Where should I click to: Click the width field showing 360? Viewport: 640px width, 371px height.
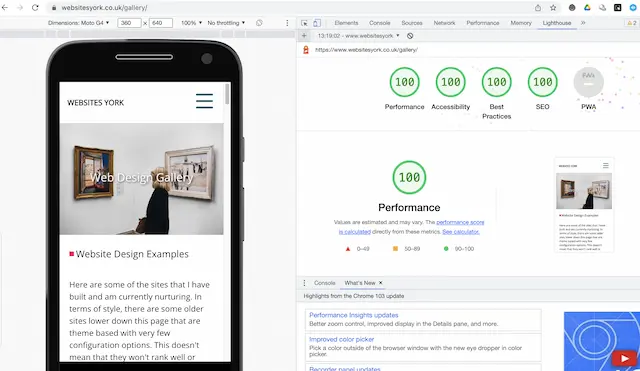(x=129, y=23)
